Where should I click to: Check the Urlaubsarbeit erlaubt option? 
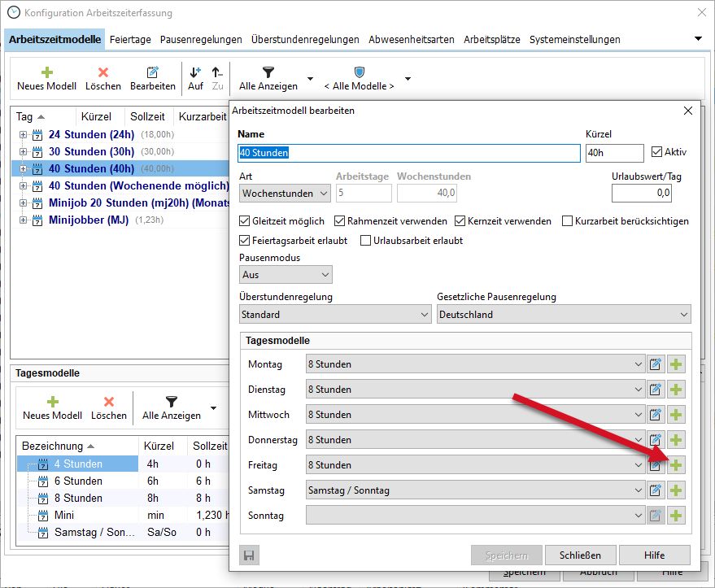[365, 241]
